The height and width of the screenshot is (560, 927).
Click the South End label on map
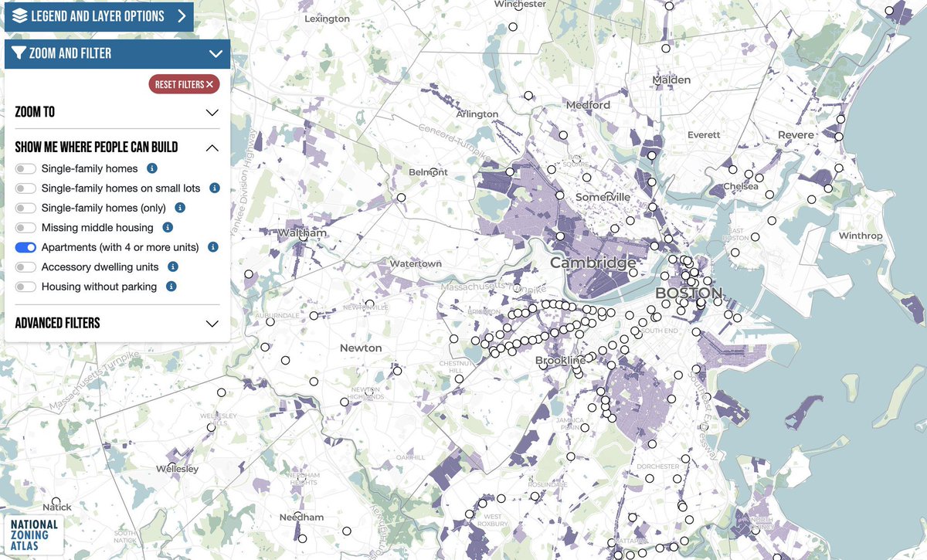click(659, 331)
